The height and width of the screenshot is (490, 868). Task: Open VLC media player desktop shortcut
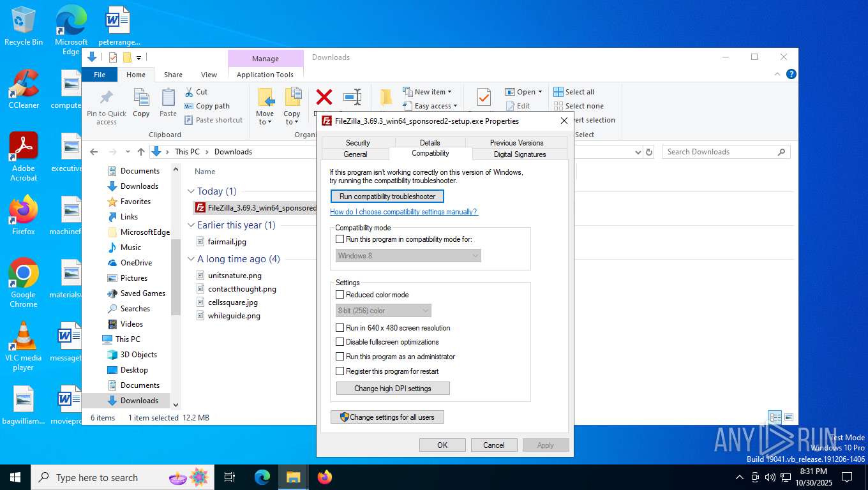pyautogui.click(x=24, y=346)
